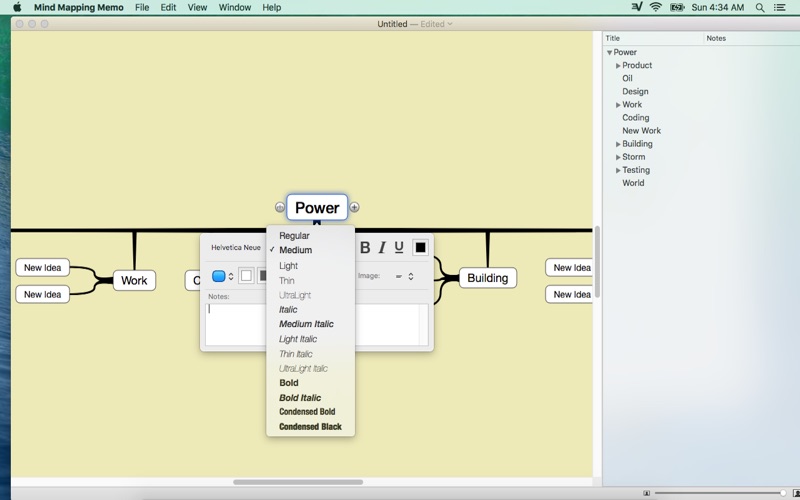The image size is (800, 500).
Task: Select Coding in the outline
Action: pos(636,118)
